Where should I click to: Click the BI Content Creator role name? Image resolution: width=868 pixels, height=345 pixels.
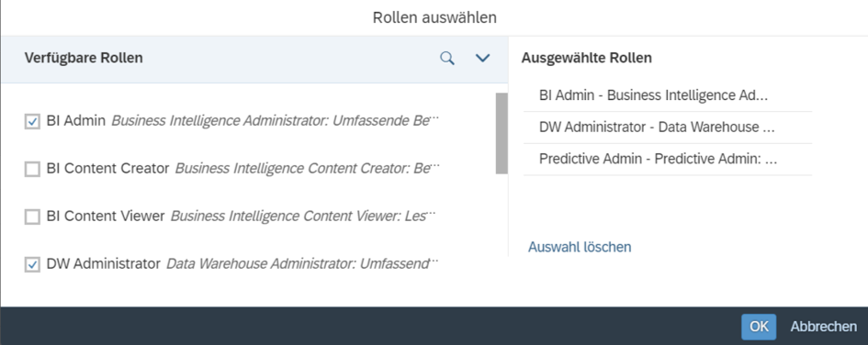click(x=108, y=169)
